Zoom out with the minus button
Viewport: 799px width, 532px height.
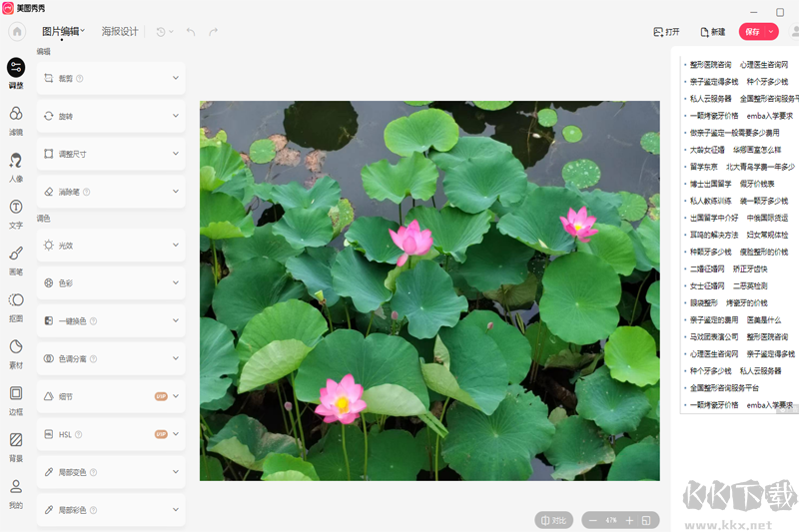pos(592,520)
